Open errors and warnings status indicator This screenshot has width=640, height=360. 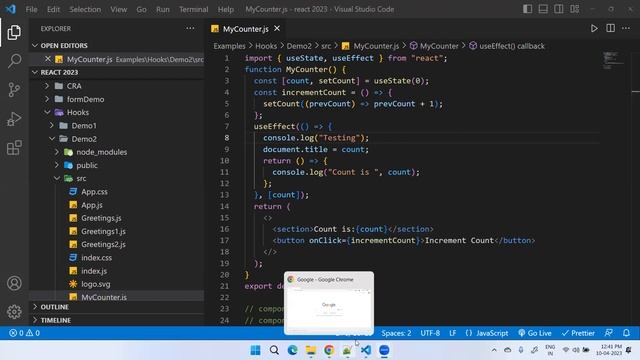(24, 333)
